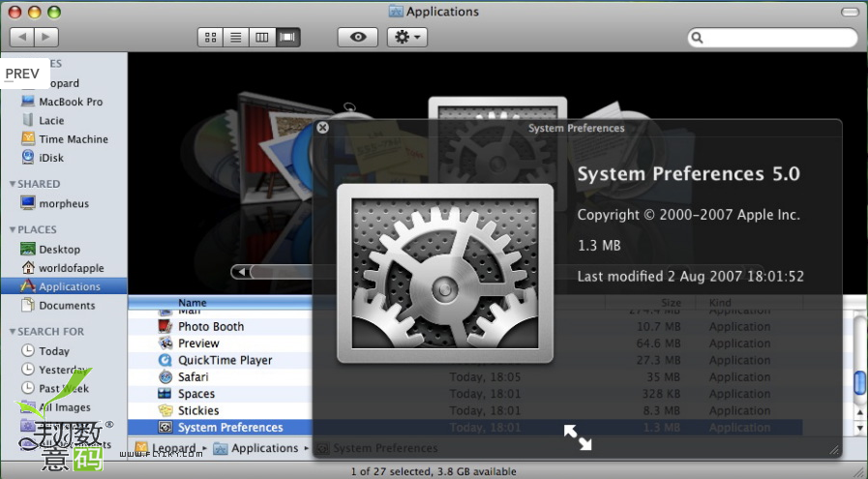868x479 pixels.
Task: Click the Cover Flow scrollbar thumb
Action: pyautogui.click(x=282, y=271)
